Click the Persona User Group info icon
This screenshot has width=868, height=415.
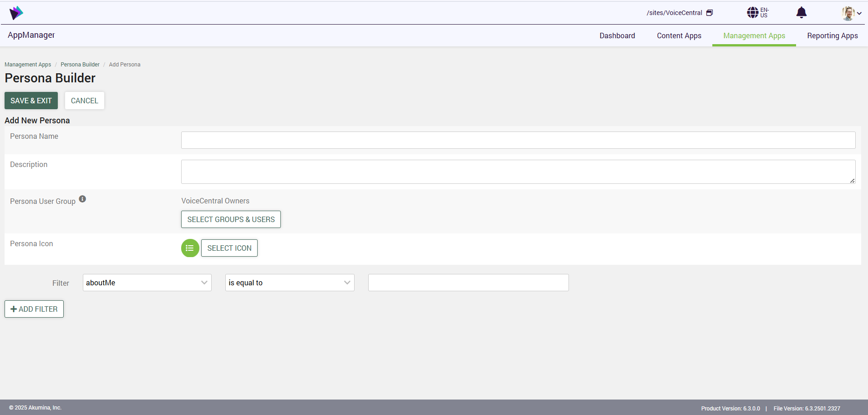pyautogui.click(x=82, y=199)
